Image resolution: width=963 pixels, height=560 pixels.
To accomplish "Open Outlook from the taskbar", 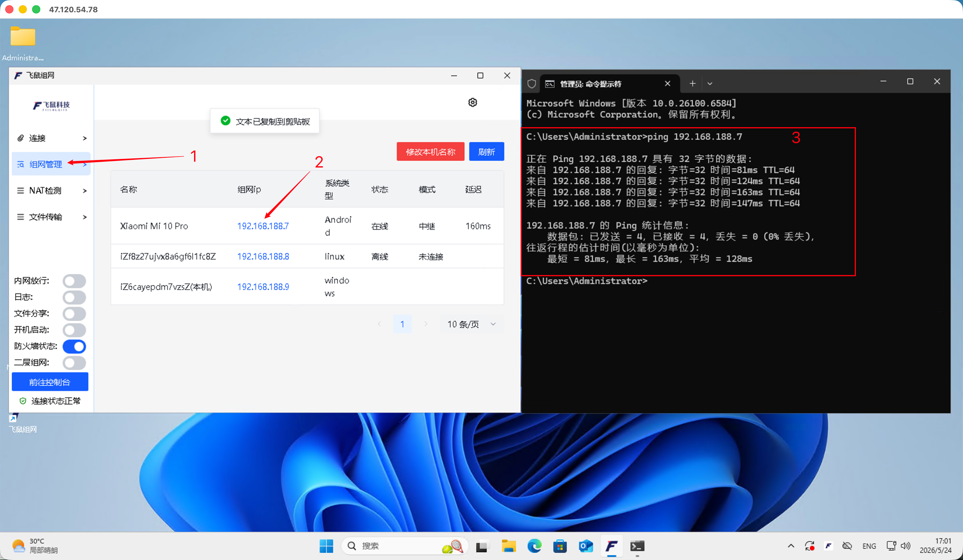I will 586,546.
